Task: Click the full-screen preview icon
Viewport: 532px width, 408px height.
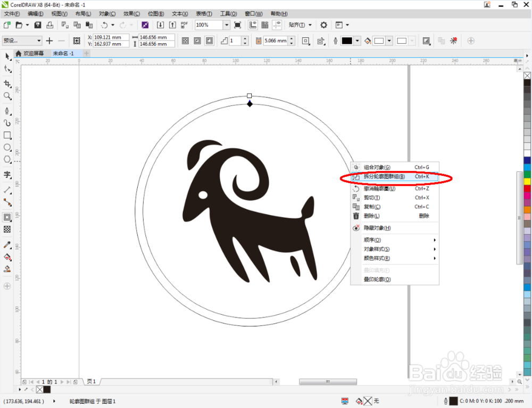Action: [238, 25]
